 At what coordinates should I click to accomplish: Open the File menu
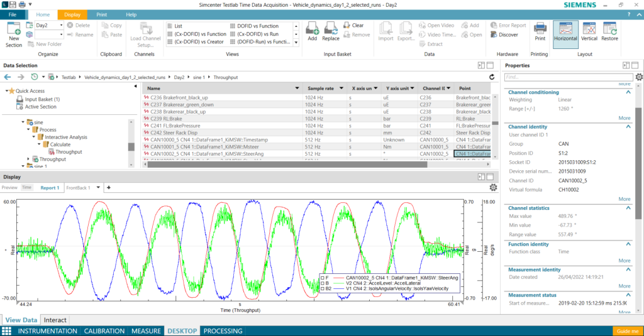[x=13, y=15]
